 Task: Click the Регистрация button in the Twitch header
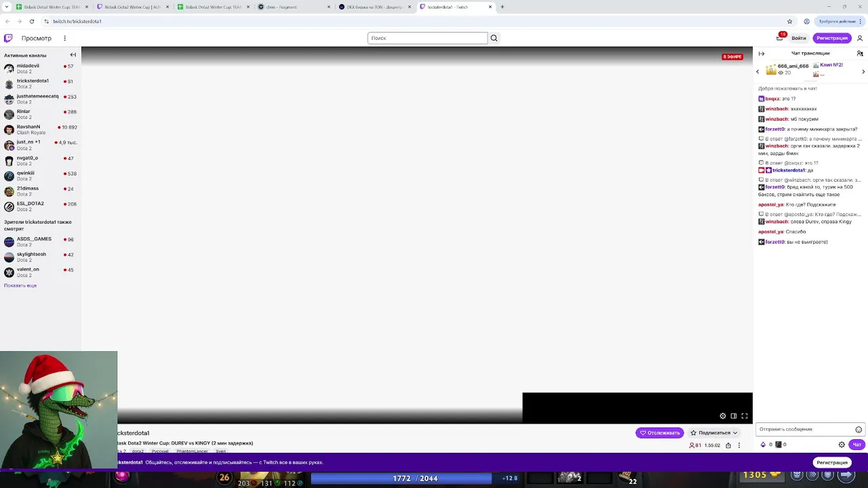[832, 38]
